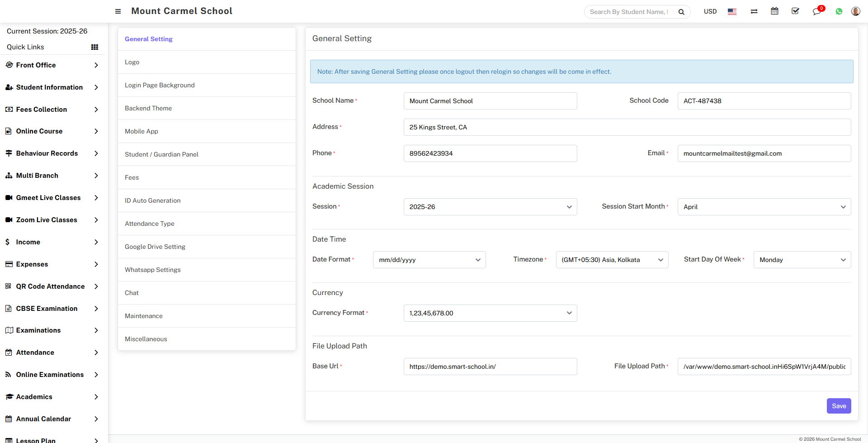The image size is (868, 443).
Task: Open the language flag selector
Action: click(x=732, y=12)
